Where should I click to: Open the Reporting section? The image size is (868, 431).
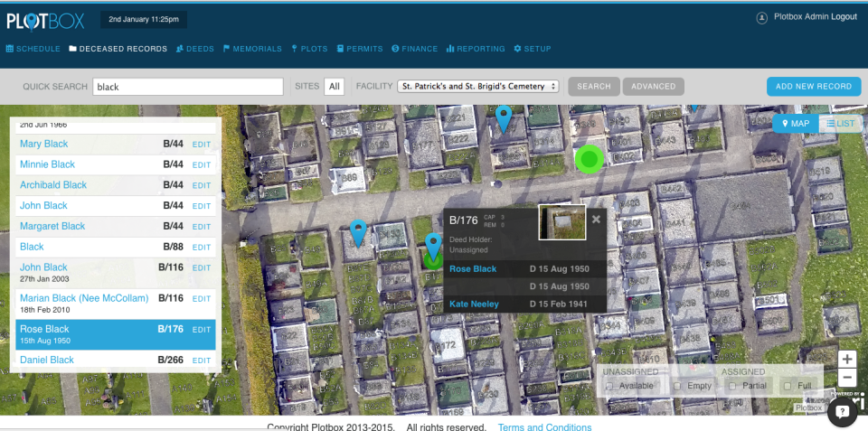pyautogui.click(x=476, y=49)
